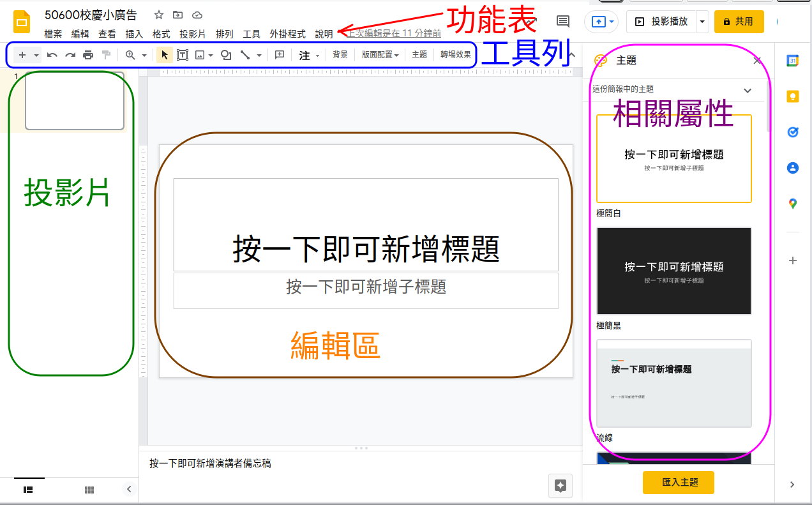Select the 極簡黑 theme thumbnail

tap(674, 271)
